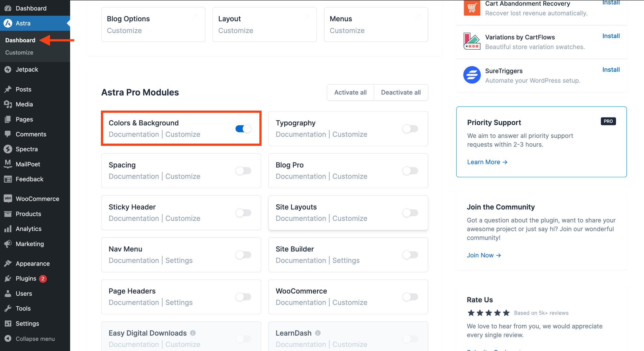Open the Layout customize card
Image resolution: width=644 pixels, height=351 pixels.
[264, 25]
